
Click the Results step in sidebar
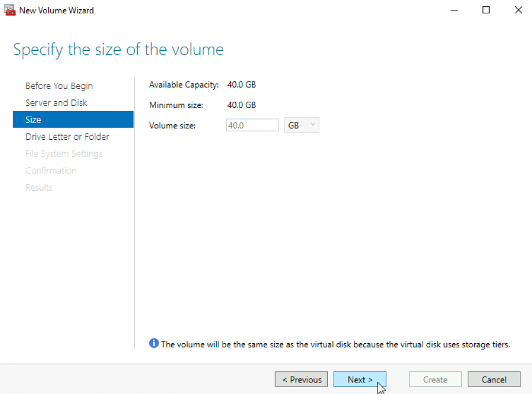click(x=39, y=188)
